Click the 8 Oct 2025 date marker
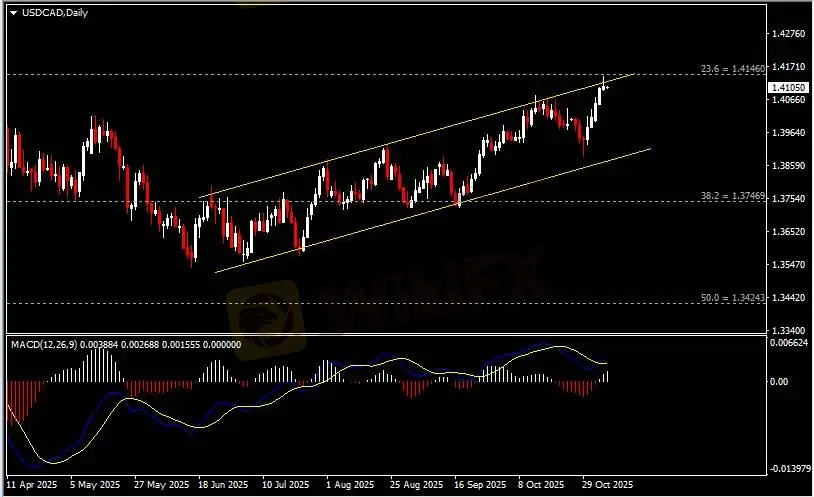This screenshot has height=497, width=814. [x=541, y=485]
